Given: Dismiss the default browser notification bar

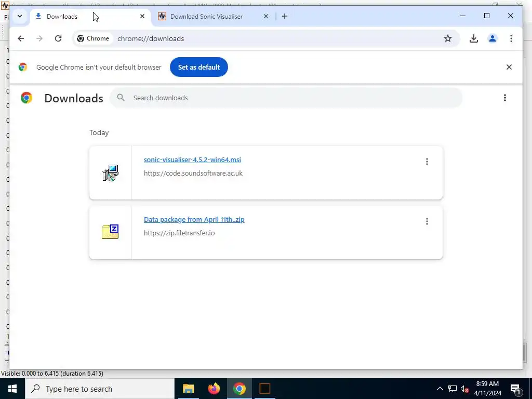Looking at the screenshot, I should 509,67.
